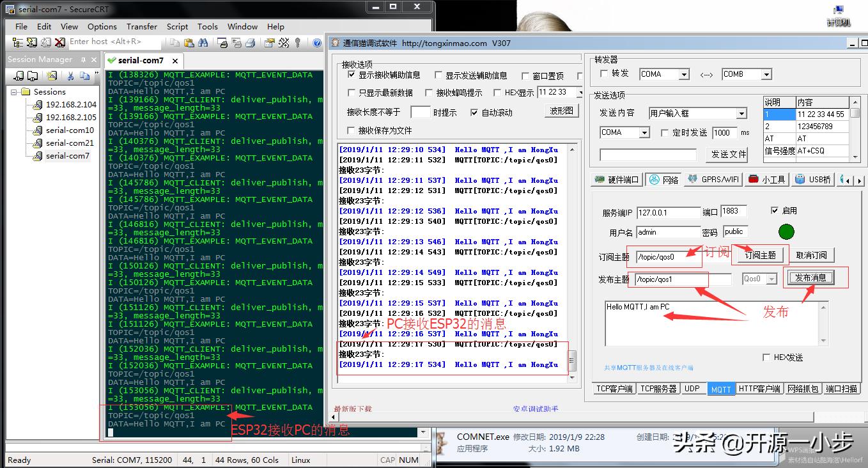
Task: Select serial-com7 in the Session Manager tree
Action: point(66,155)
